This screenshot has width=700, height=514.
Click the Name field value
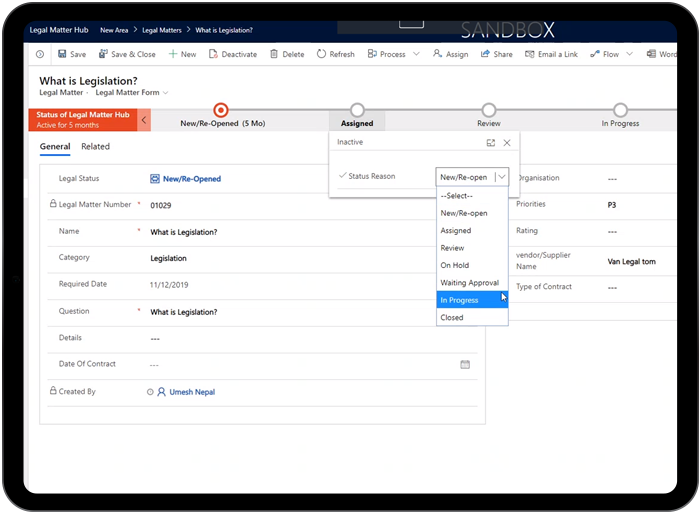coord(183,232)
